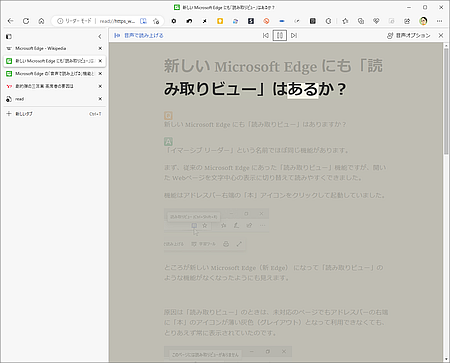Click the green A answer icon

[x=168, y=142]
